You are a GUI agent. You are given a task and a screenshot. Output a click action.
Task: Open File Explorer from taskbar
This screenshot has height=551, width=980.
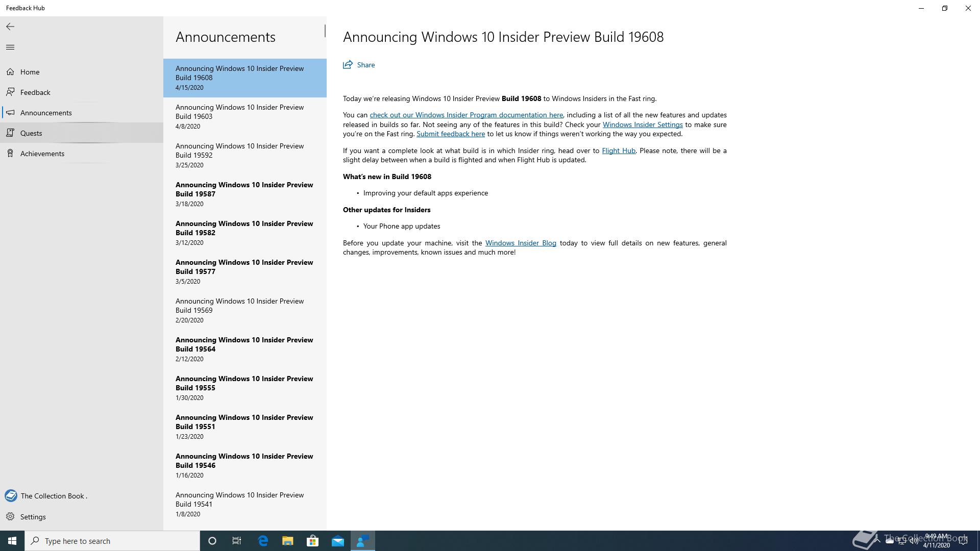[x=288, y=541]
